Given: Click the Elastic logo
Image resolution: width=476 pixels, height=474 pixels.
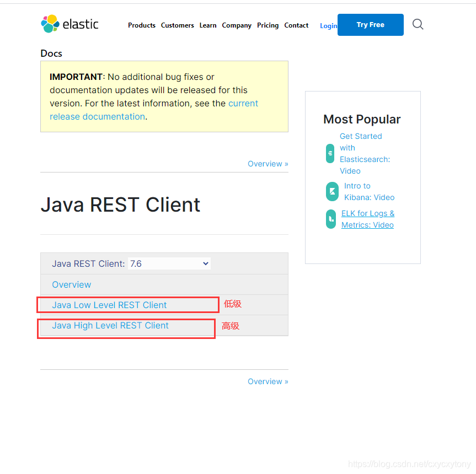Looking at the screenshot, I should point(69,24).
